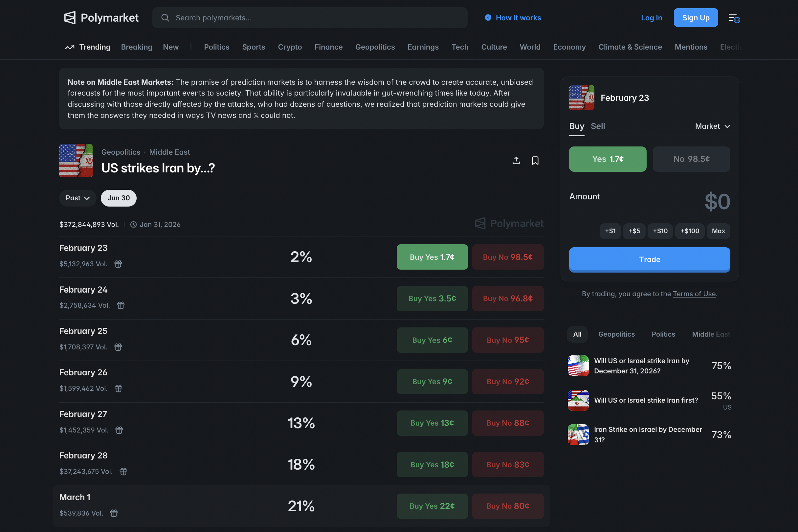798x532 pixels.
Task: Add $100 to the trade amount
Action: 690,231
